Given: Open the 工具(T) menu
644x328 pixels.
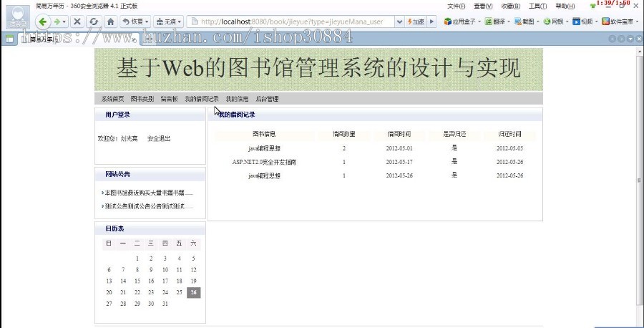Looking at the screenshot, I should pos(537,6).
